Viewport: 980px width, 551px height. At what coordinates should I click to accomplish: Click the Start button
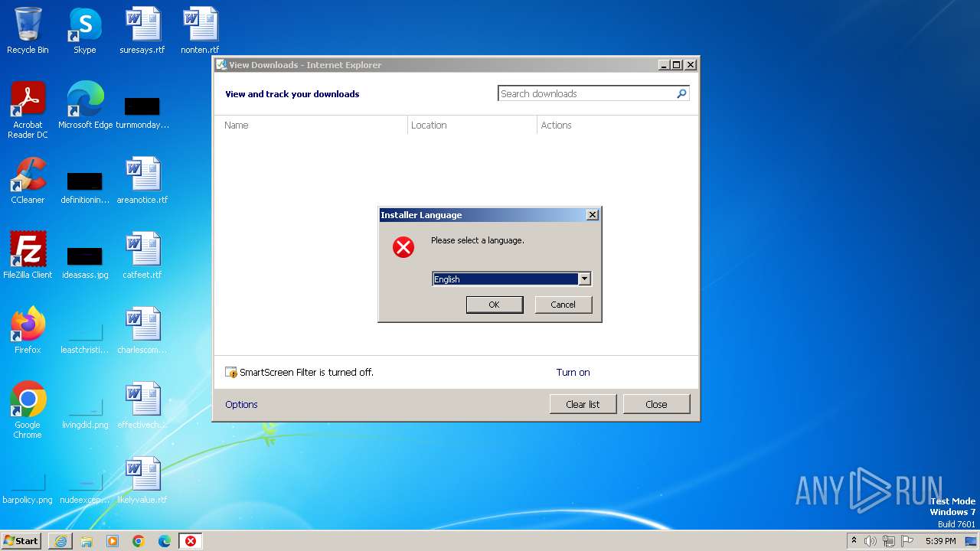coord(21,541)
